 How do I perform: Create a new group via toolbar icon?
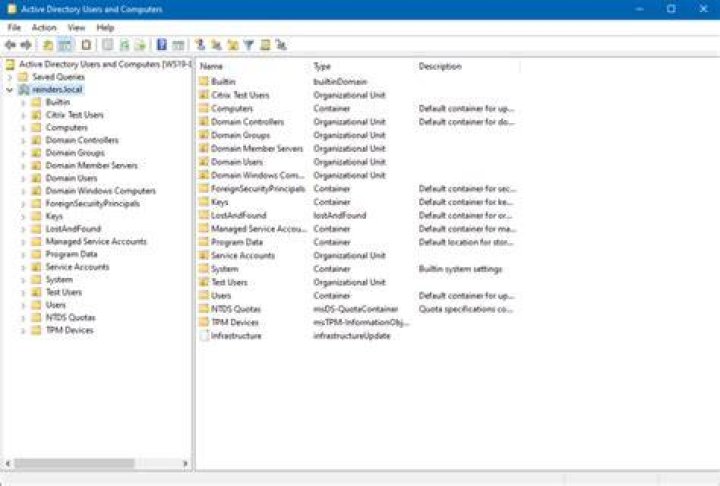216,45
